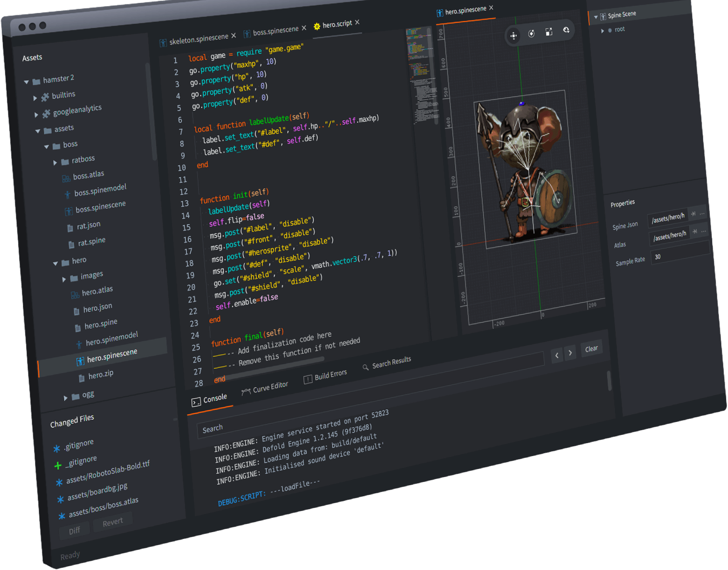
Task: Expand the images folder
Action: (x=64, y=279)
